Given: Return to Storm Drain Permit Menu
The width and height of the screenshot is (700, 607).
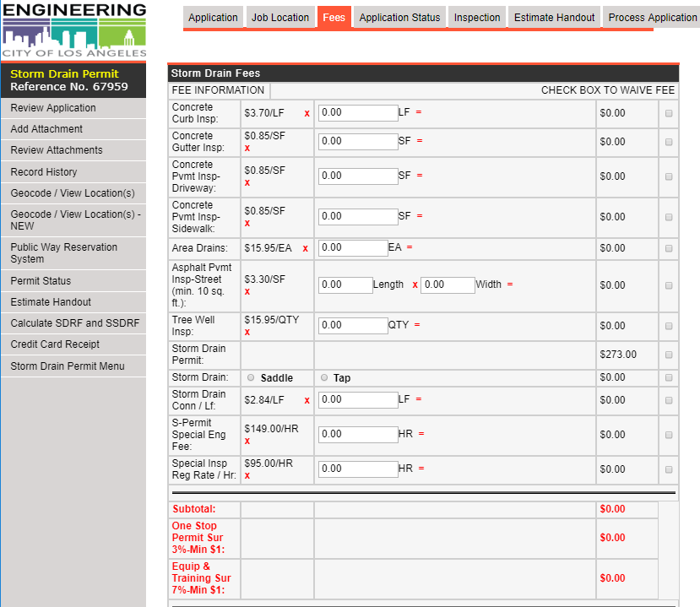Looking at the screenshot, I should tap(73, 366).
